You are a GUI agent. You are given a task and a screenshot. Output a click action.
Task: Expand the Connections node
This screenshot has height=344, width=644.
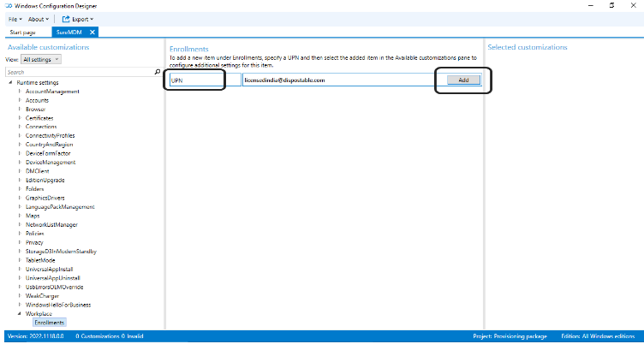click(20, 127)
